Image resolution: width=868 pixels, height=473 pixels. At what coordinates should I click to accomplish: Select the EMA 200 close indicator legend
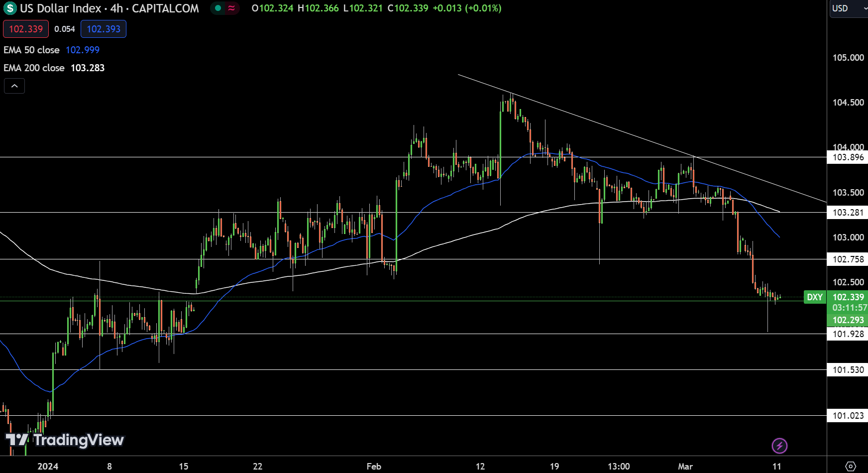(34, 68)
